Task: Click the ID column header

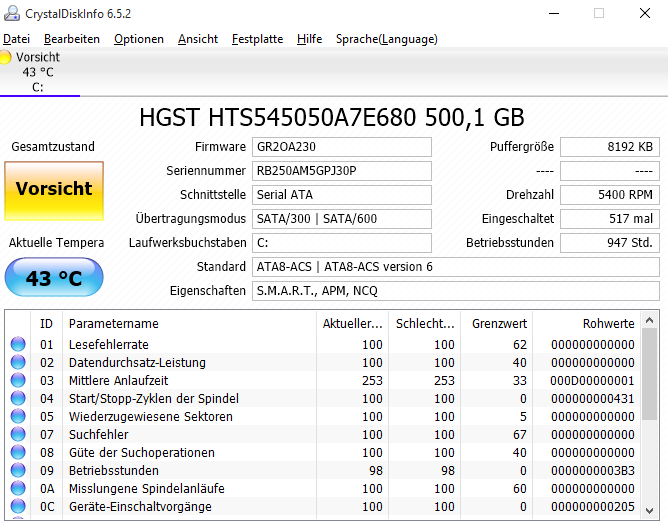Action: click(x=46, y=324)
